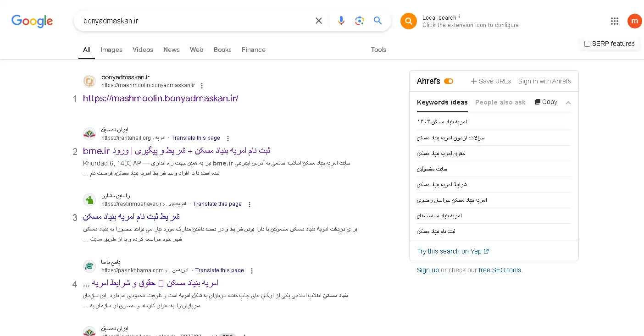Click the rastinmoshaver.ir favicon
The width and height of the screenshot is (644, 336).
pos(89,200)
